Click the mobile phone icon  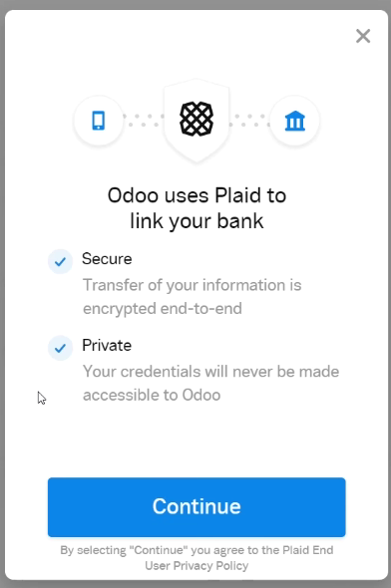pos(99,121)
